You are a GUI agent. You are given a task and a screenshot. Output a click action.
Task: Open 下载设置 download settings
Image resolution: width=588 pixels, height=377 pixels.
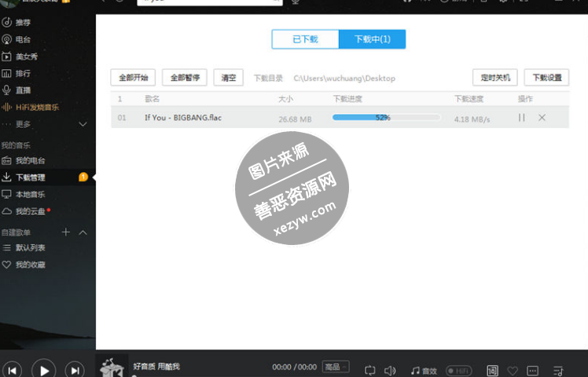point(546,78)
